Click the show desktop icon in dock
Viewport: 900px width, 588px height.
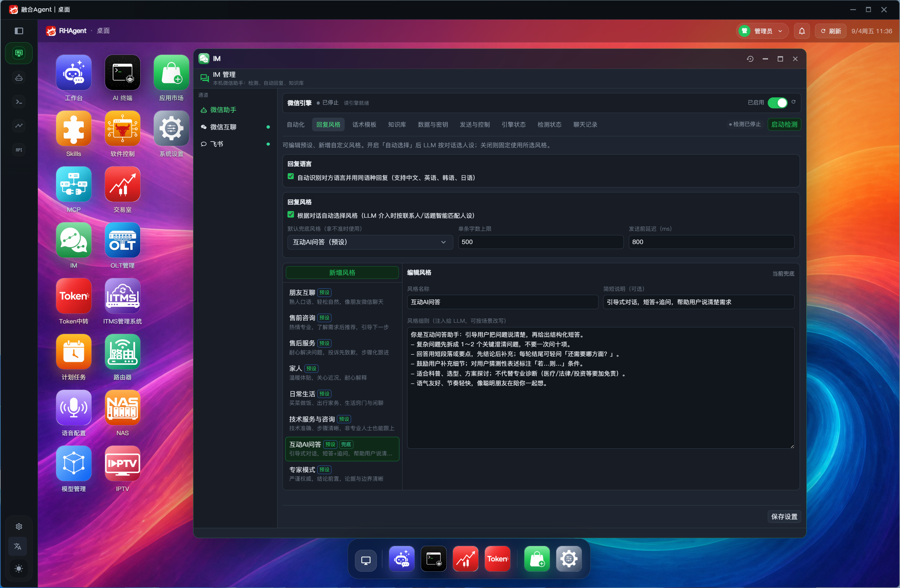(x=366, y=560)
